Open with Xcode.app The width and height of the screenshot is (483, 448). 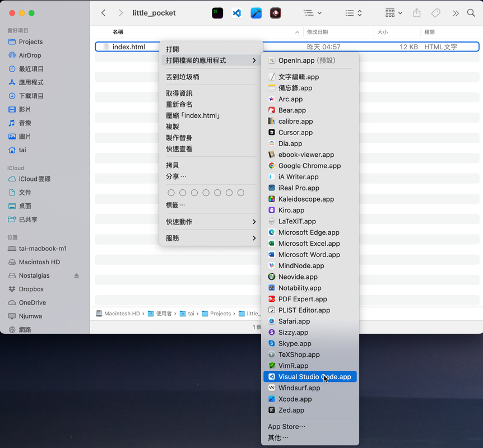point(310,399)
